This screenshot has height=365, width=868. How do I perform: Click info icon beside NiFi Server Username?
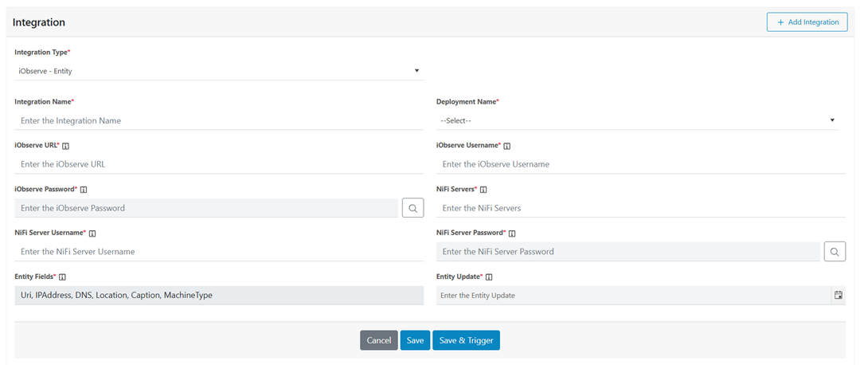click(92, 234)
